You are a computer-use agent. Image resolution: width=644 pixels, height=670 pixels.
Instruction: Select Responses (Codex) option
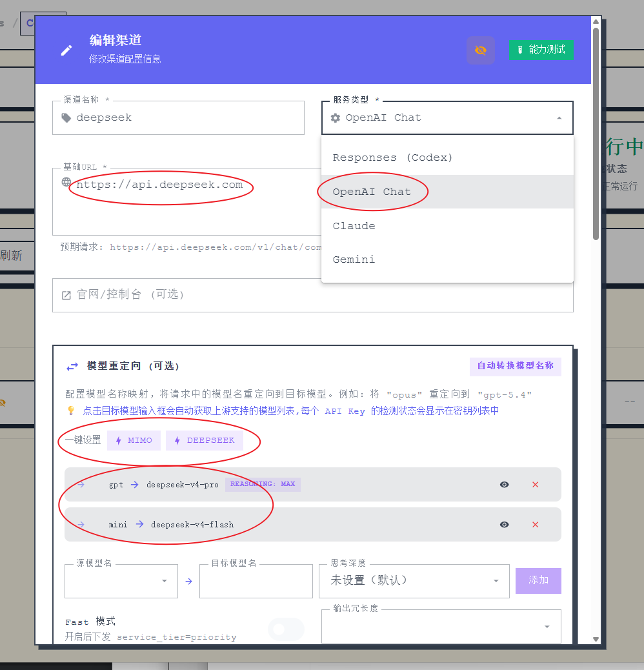447,157
